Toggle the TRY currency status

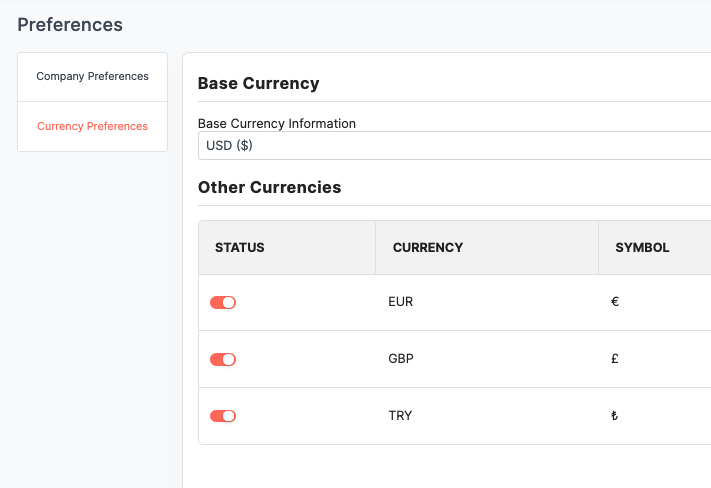pyautogui.click(x=223, y=416)
